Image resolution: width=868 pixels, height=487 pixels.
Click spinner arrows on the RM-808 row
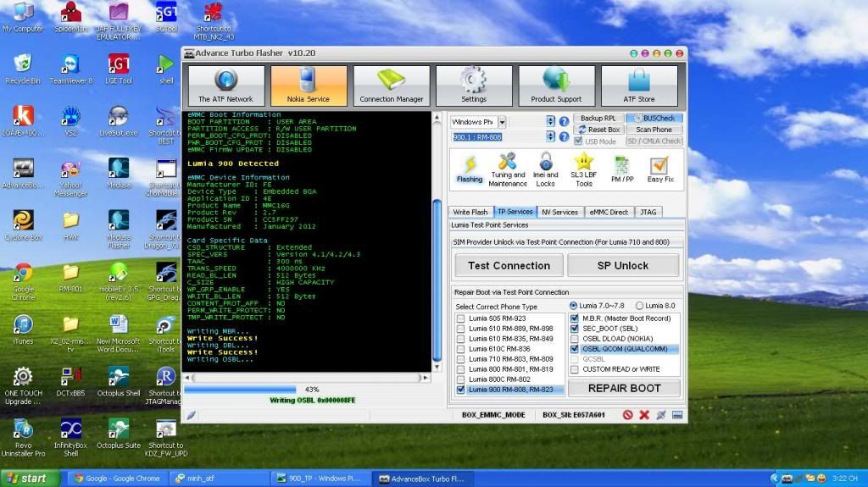[550, 136]
